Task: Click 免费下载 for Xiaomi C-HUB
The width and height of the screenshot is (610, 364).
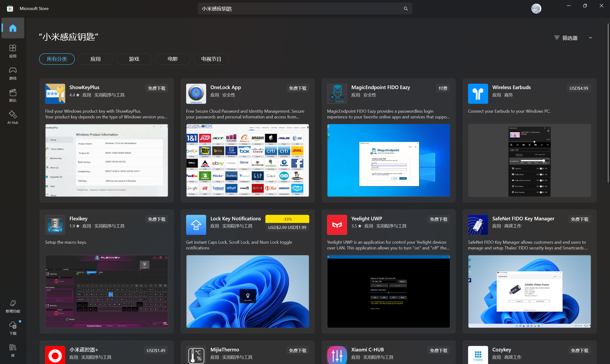Action: coord(439,350)
